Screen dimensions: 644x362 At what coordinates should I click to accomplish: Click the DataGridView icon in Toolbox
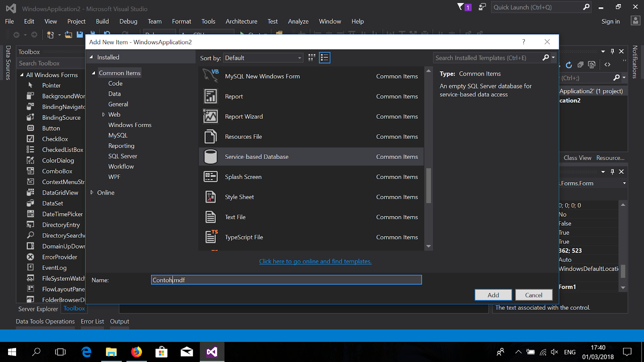point(31,192)
